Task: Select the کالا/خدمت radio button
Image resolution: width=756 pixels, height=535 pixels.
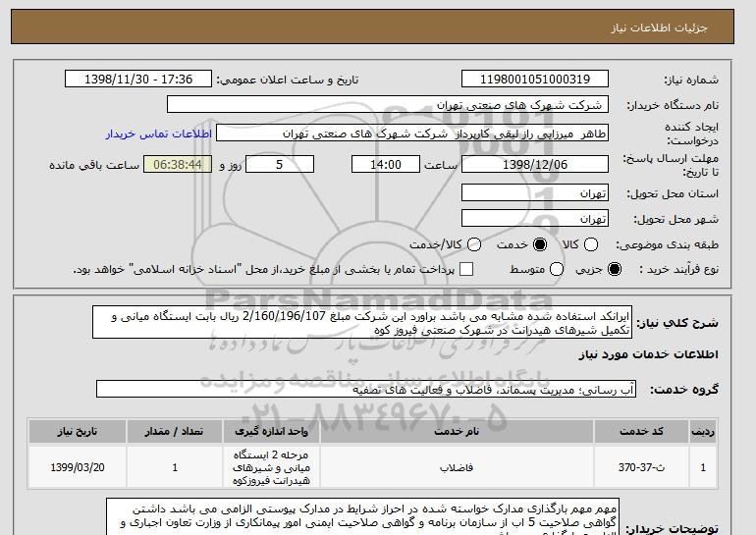Action: (x=474, y=244)
